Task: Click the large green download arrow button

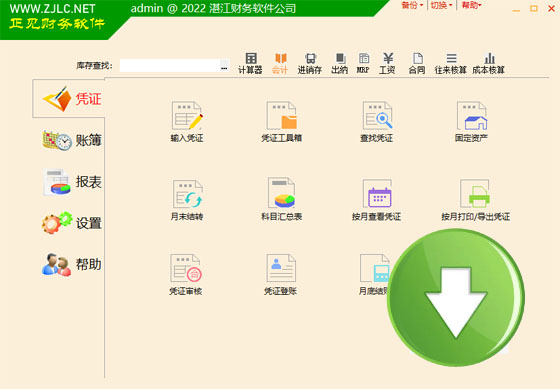Action: click(x=456, y=298)
